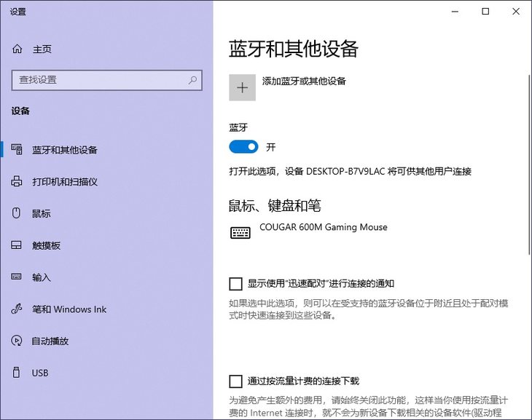The width and height of the screenshot is (532, 420).
Task: Click the pen icon for Windows Ink
Action: point(17,309)
